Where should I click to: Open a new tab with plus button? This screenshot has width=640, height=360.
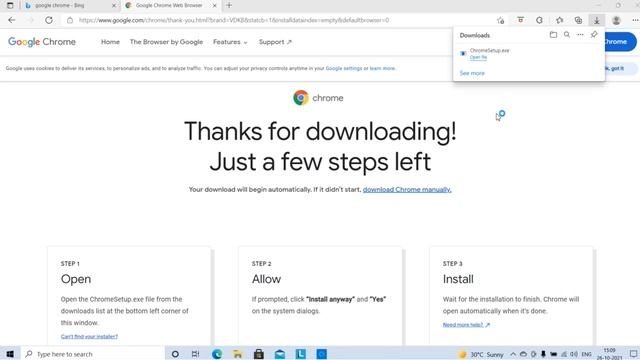point(229,5)
